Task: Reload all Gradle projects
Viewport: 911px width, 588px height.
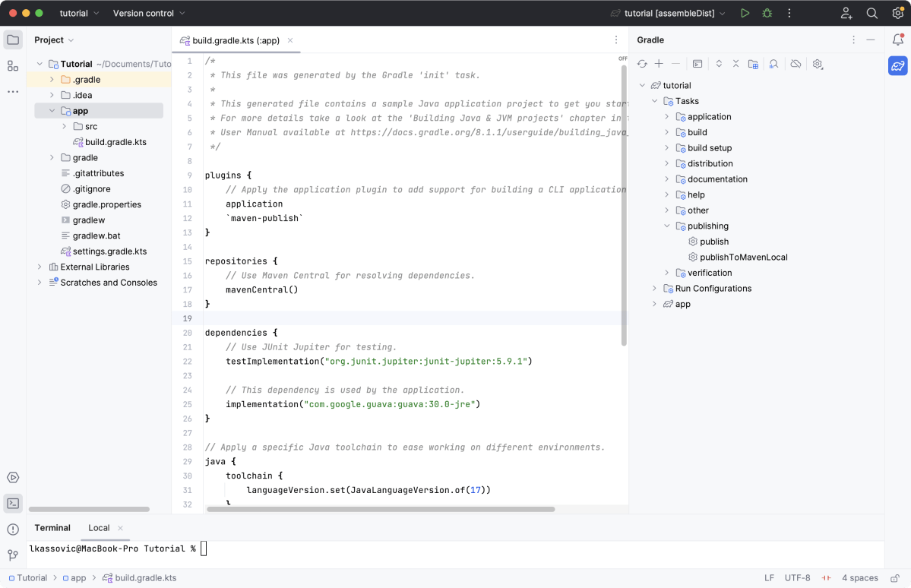Action: point(642,64)
